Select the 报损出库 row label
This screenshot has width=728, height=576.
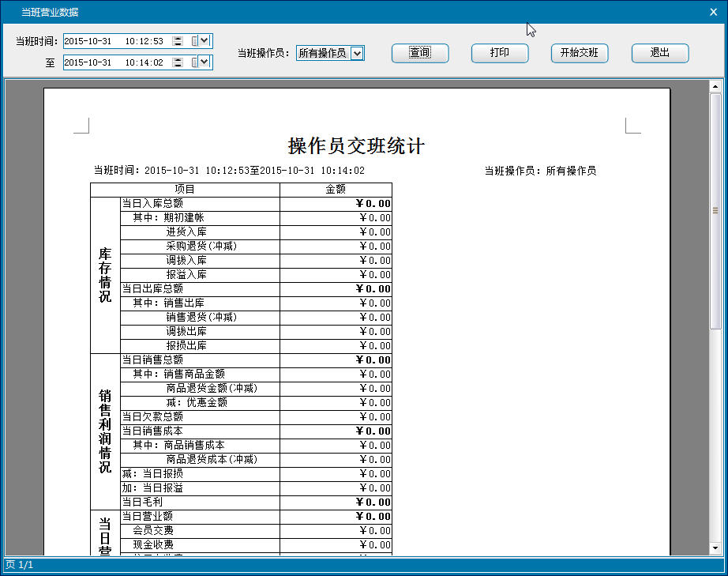point(186,345)
